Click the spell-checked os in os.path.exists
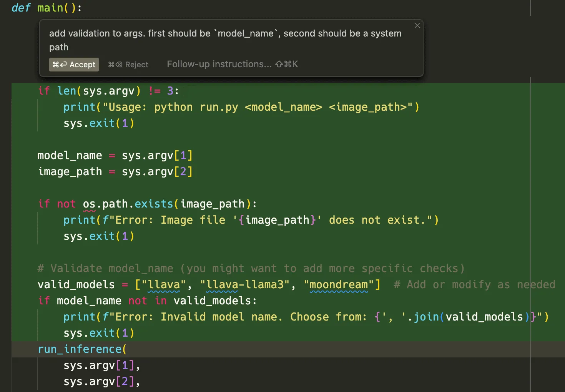The image size is (565, 392). (88, 204)
